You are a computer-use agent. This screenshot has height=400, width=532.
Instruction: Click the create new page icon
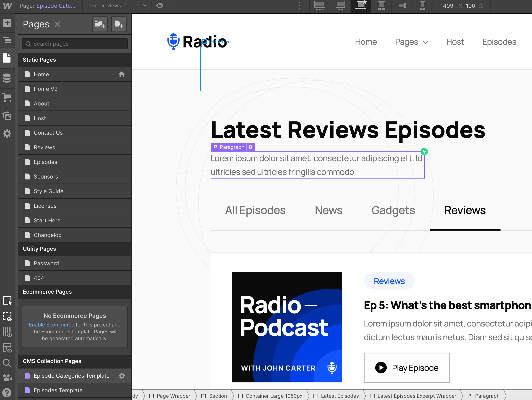tap(119, 24)
